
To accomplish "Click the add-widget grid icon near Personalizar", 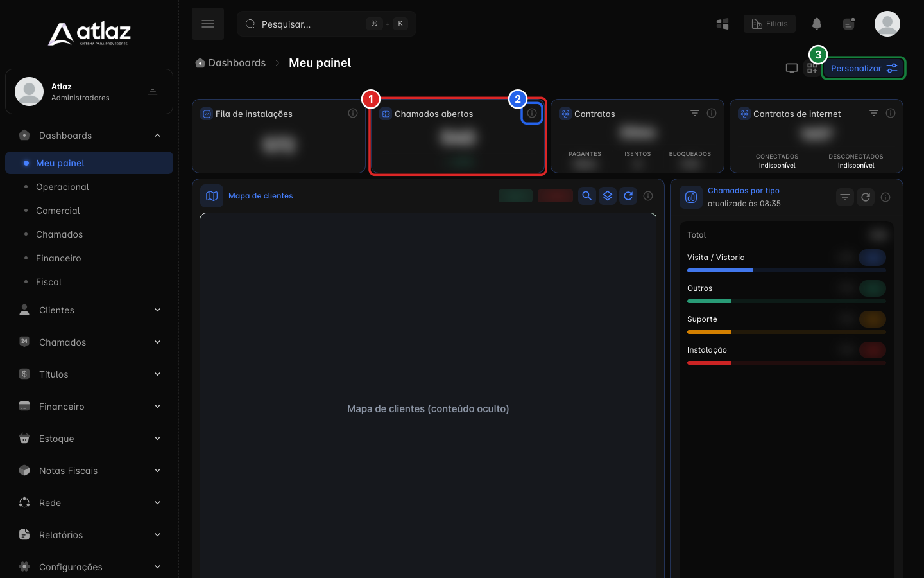I will 812,68.
